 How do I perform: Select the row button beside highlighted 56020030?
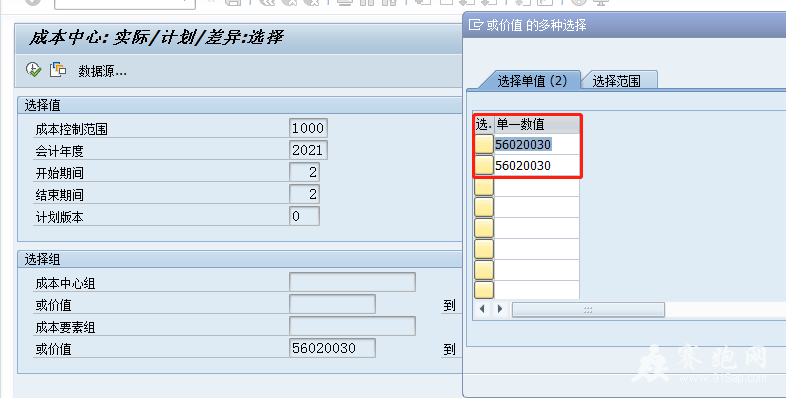tap(484, 144)
